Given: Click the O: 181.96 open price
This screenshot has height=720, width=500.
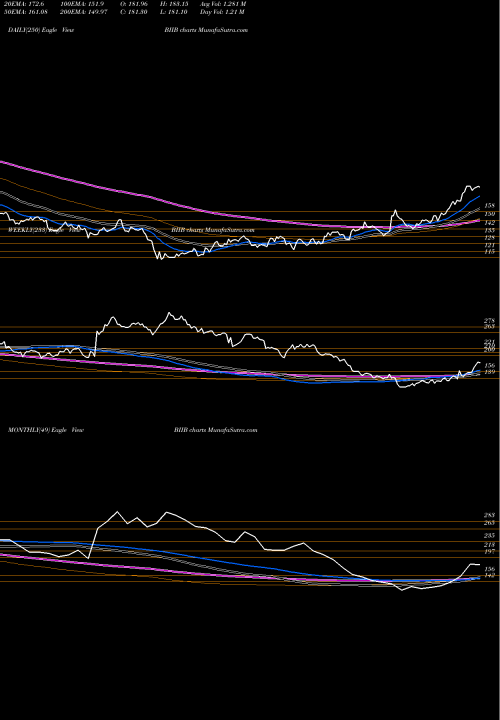Looking at the screenshot, I should tap(134, 4).
